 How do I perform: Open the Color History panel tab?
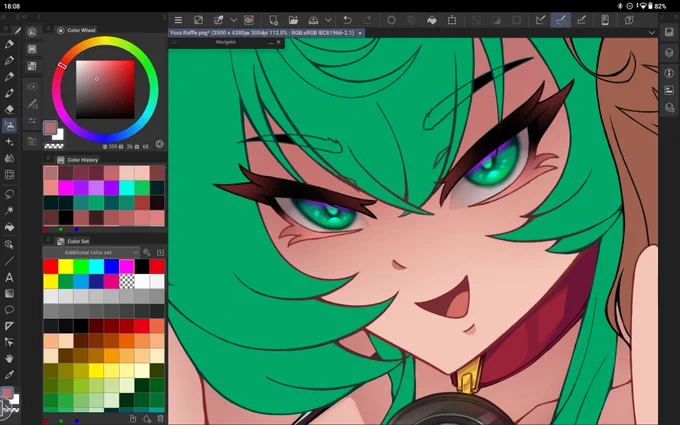78,160
